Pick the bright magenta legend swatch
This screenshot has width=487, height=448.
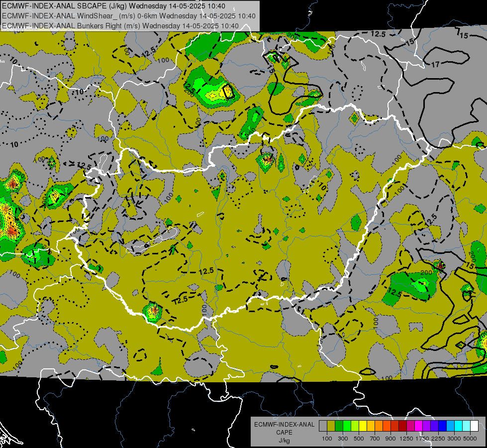click(x=419, y=426)
